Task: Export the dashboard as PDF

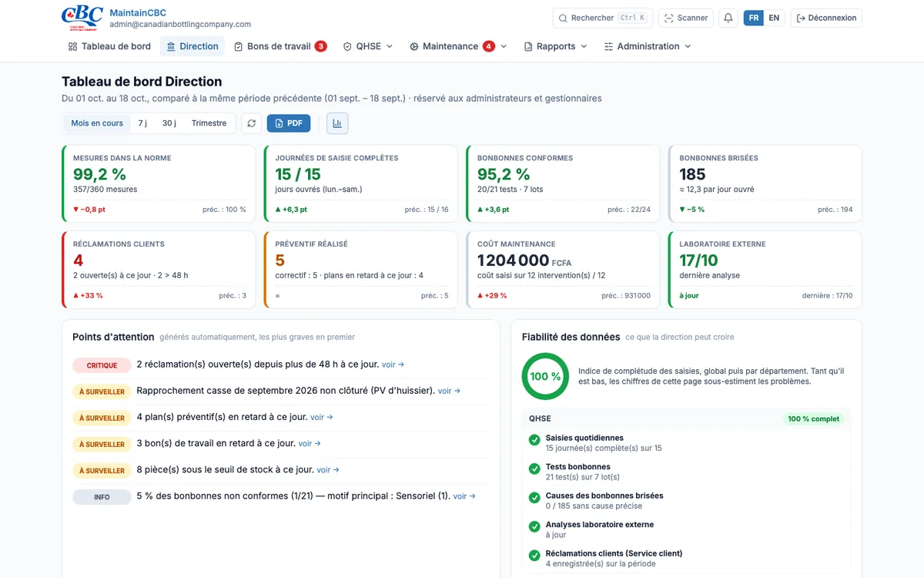Action: (289, 123)
